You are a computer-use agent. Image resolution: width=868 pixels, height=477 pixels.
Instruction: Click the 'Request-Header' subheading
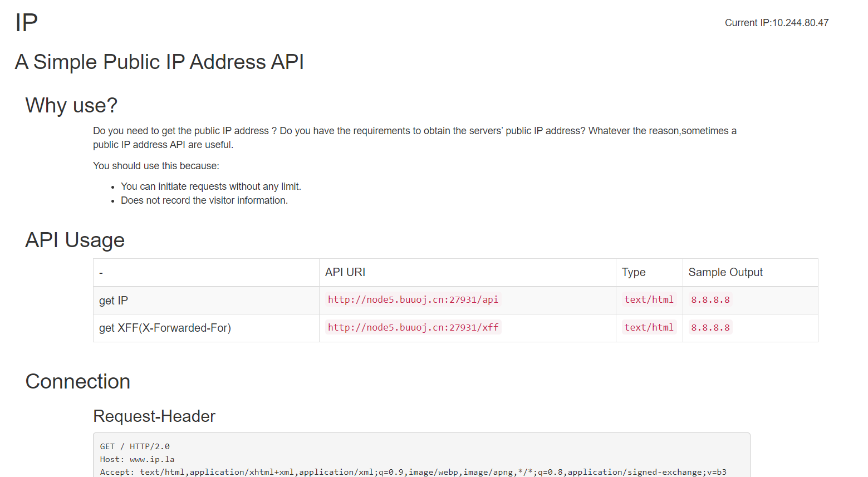click(154, 416)
